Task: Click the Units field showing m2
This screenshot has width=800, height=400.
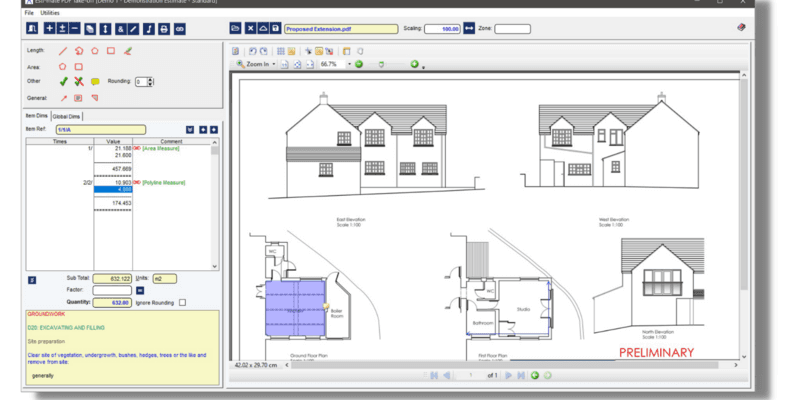Action: point(164,278)
